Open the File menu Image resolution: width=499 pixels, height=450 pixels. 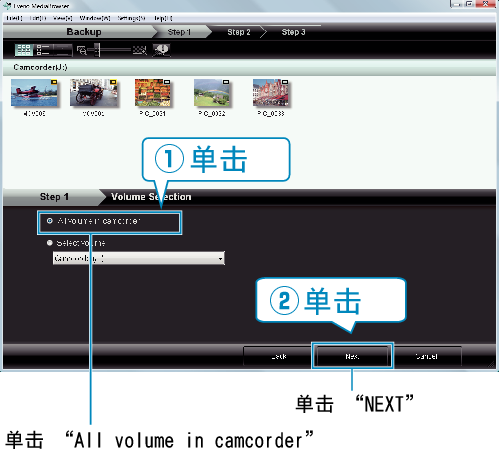tap(14, 18)
